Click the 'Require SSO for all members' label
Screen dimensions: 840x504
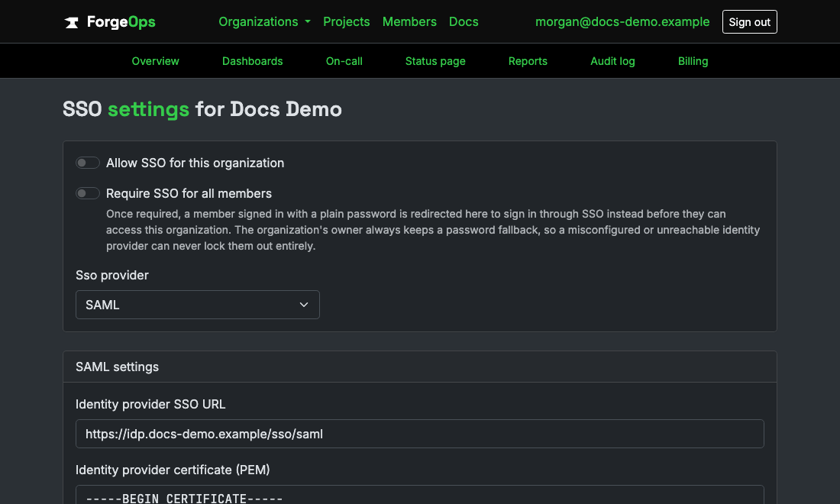(189, 193)
